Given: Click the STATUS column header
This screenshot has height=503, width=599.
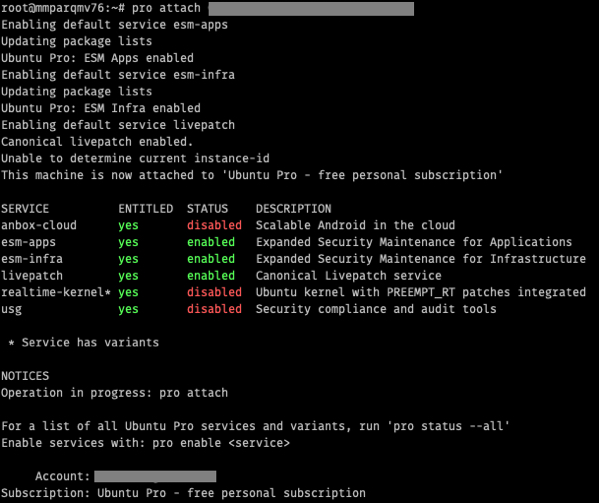Looking at the screenshot, I should tap(207, 209).
